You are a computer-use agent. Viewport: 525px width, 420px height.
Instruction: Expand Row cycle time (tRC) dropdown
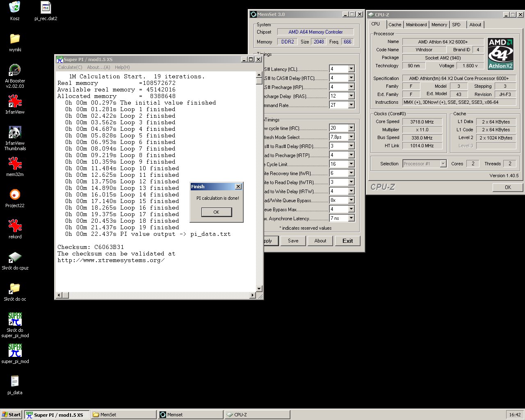(352, 128)
